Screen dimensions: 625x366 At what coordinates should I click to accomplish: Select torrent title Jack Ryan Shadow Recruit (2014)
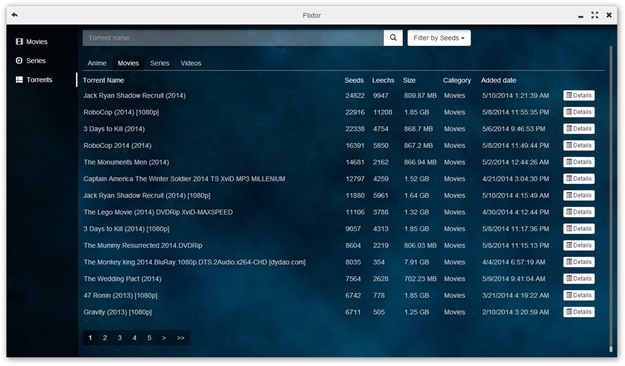[135, 96]
